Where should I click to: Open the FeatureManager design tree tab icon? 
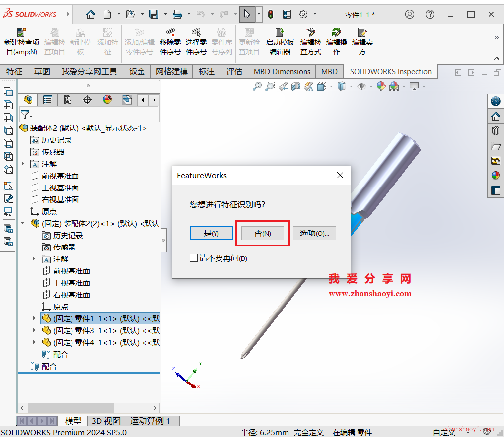[x=28, y=100]
